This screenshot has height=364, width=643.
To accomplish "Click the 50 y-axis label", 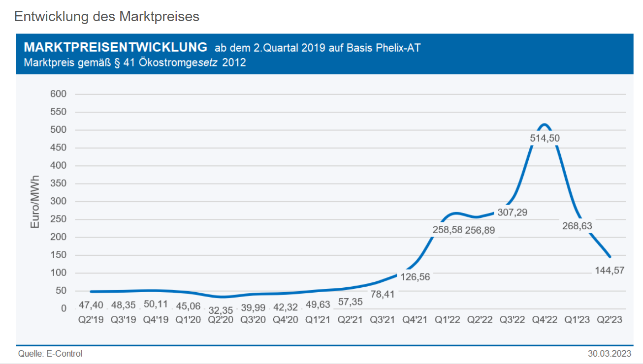I will pyautogui.click(x=61, y=291).
